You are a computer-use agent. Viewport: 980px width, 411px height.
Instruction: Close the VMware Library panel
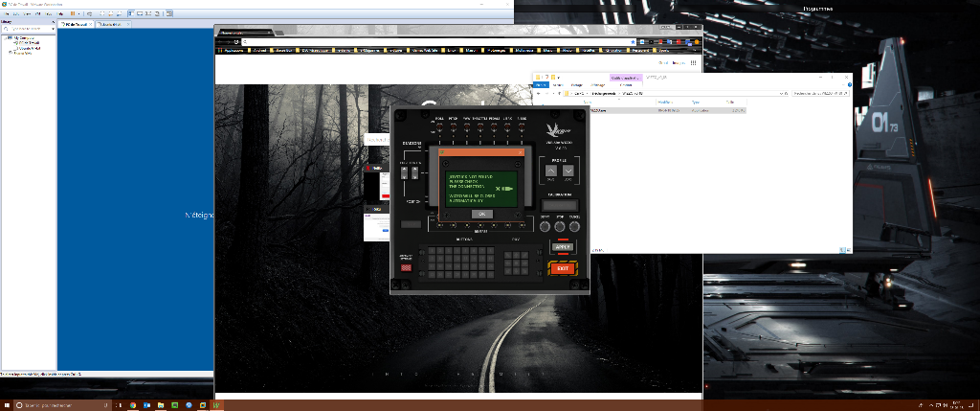tap(54, 21)
